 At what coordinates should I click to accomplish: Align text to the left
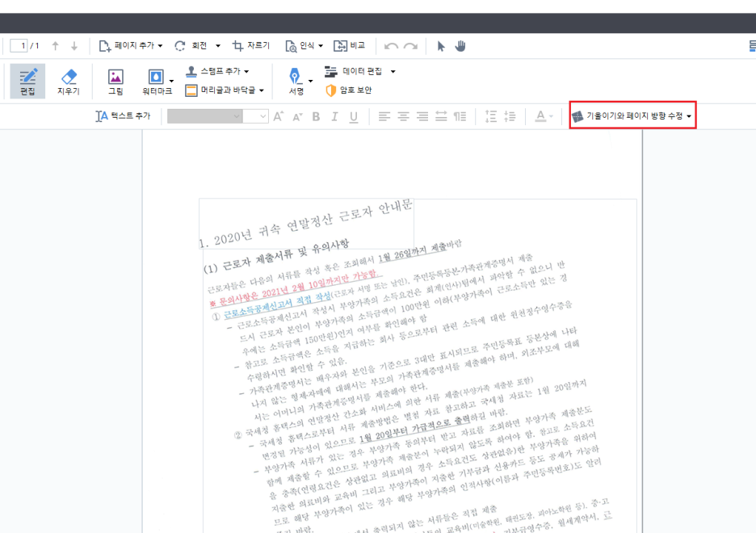384,116
